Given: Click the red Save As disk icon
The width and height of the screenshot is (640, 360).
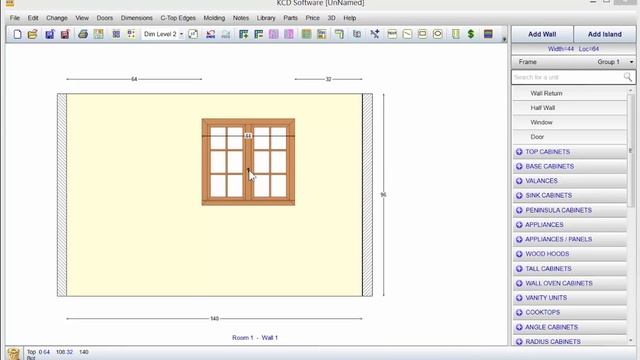Looking at the screenshot, I should [65, 34].
